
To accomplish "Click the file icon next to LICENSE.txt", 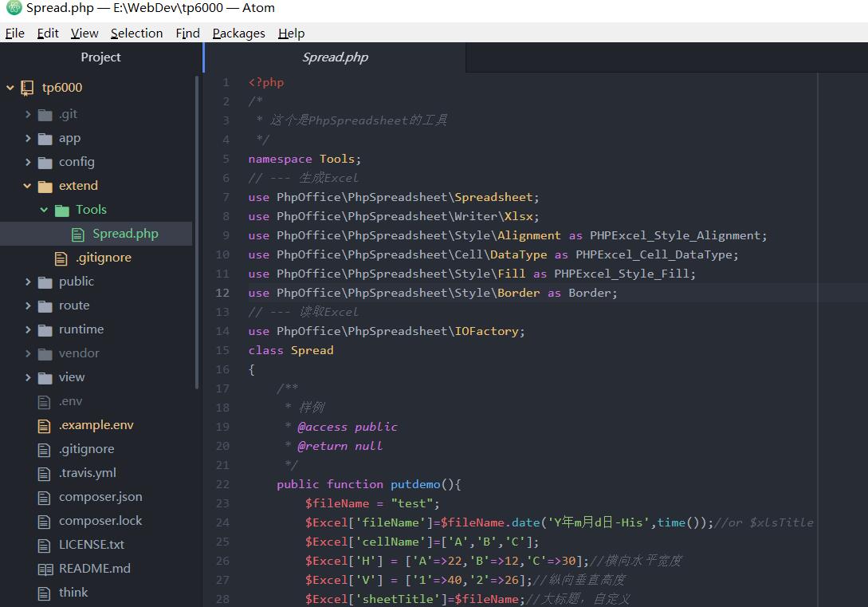I will [x=45, y=544].
